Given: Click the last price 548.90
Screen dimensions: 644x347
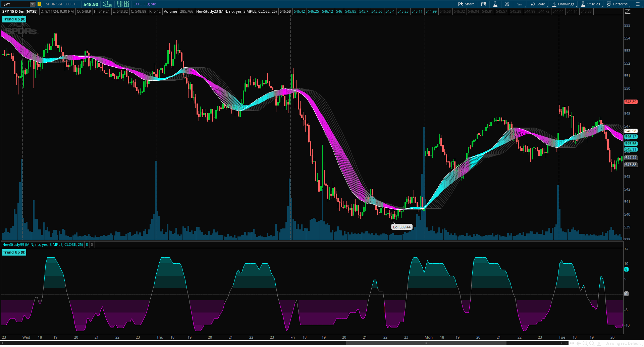Looking at the screenshot, I should (91, 4).
